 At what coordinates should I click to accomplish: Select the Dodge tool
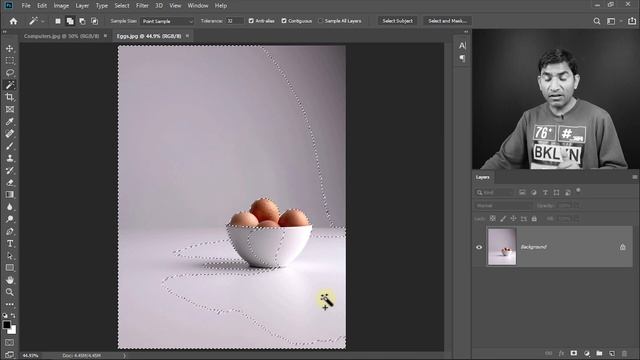pos(10,219)
